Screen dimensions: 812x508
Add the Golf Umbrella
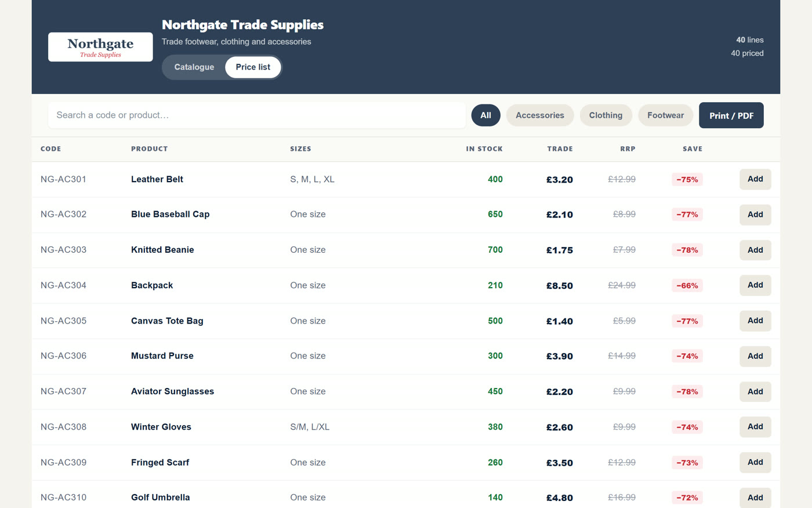coord(755,498)
